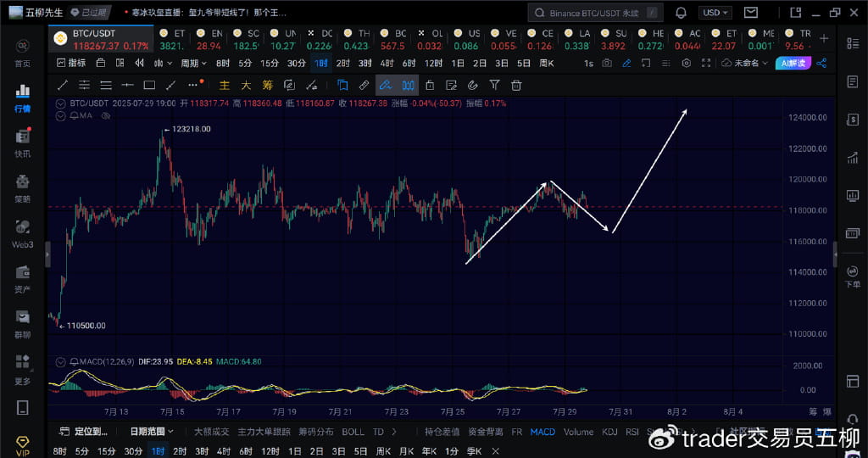This screenshot has height=458, width=868.
Task: Switch to the ticker tab showing 567.5
Action: click(393, 39)
